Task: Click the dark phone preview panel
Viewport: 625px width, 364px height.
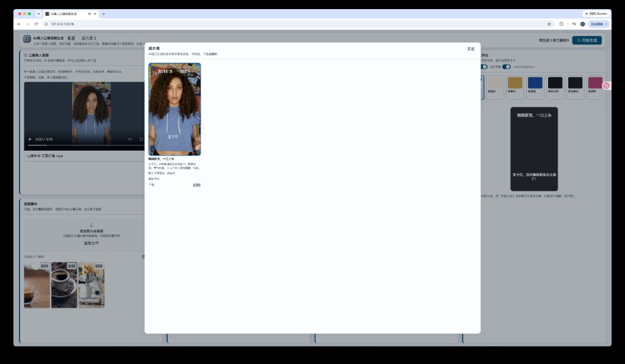Action: tap(534, 149)
